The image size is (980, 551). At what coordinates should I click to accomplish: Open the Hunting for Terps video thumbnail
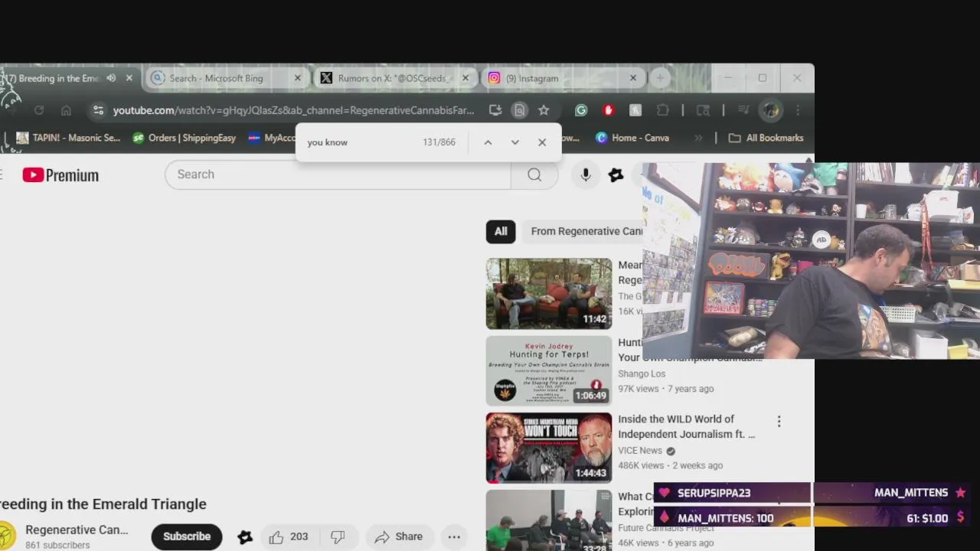click(x=549, y=371)
